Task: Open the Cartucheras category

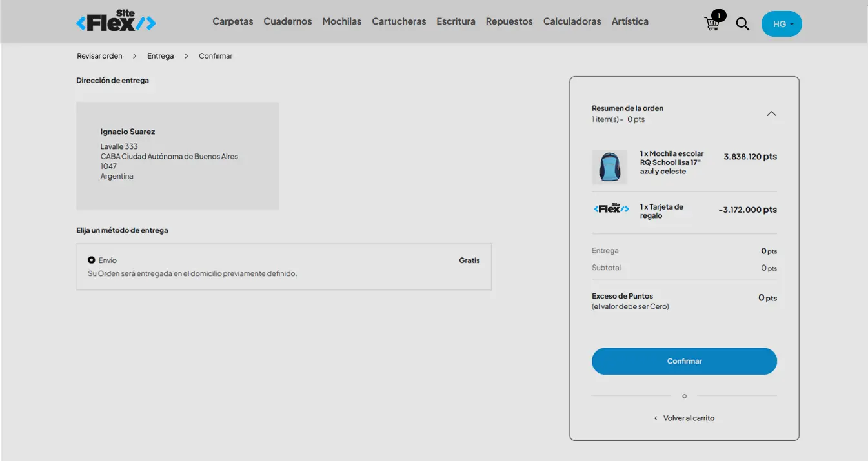Action: pos(399,21)
